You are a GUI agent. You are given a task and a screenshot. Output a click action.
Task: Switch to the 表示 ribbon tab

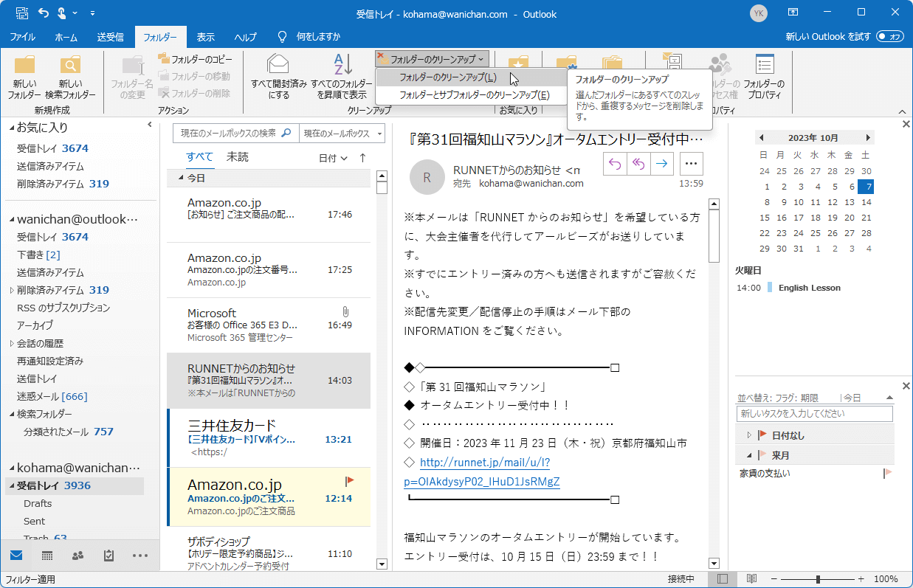coord(204,35)
